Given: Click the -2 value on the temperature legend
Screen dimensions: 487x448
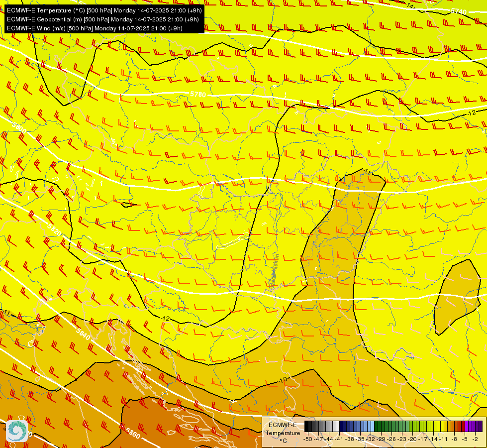Looking at the screenshot, I should coord(475,439).
